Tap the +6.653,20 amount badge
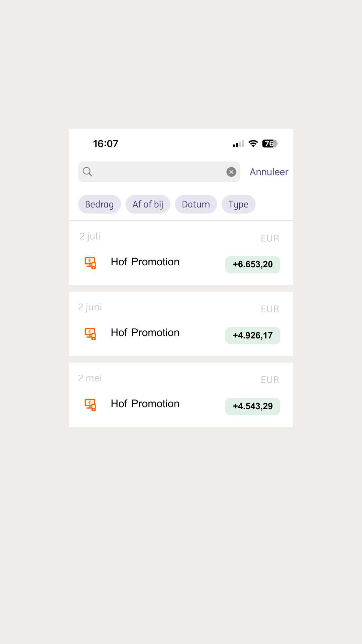The image size is (362, 644). 253,265
